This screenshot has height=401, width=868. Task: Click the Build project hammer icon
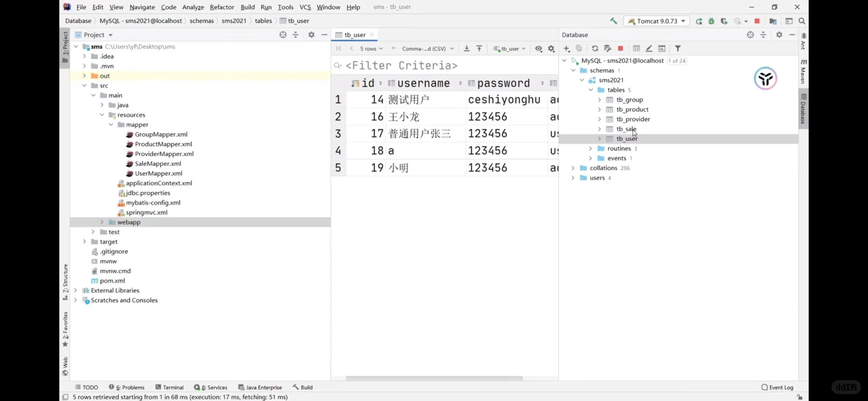[613, 21]
